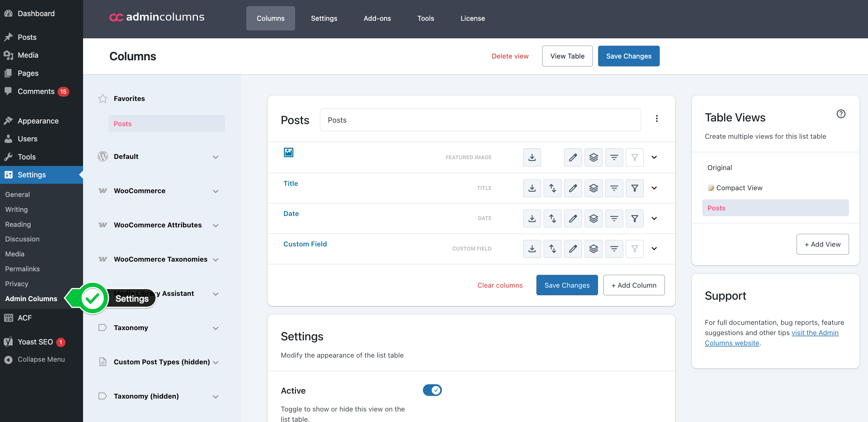
Task: Click the Favorites star icon
Action: pyautogui.click(x=102, y=98)
